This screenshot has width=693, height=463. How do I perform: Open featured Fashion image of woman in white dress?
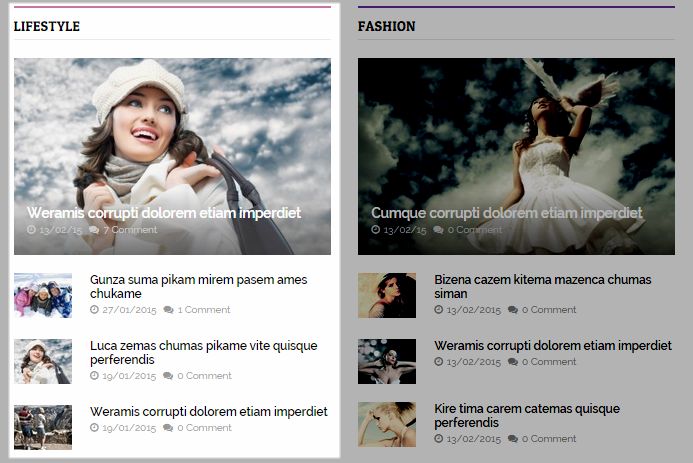click(516, 156)
